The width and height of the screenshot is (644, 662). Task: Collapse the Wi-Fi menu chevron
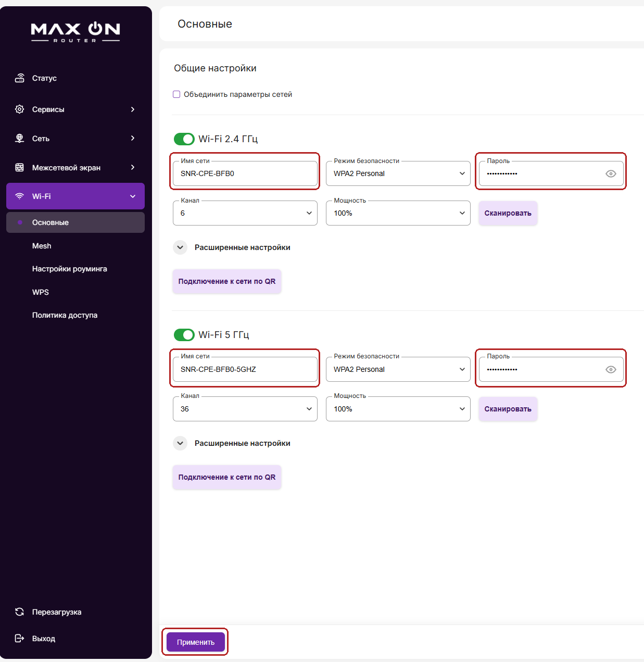tap(133, 196)
